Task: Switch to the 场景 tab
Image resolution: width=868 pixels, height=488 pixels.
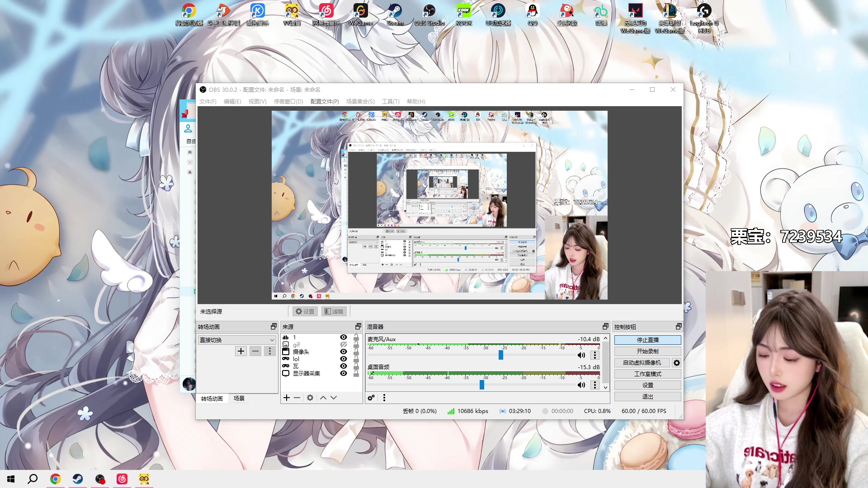Action: [239, 399]
